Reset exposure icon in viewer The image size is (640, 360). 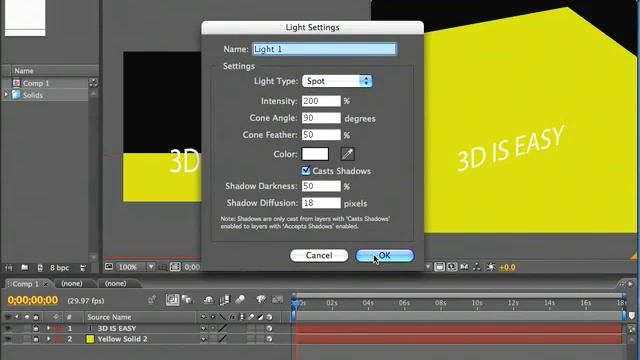[x=491, y=267]
